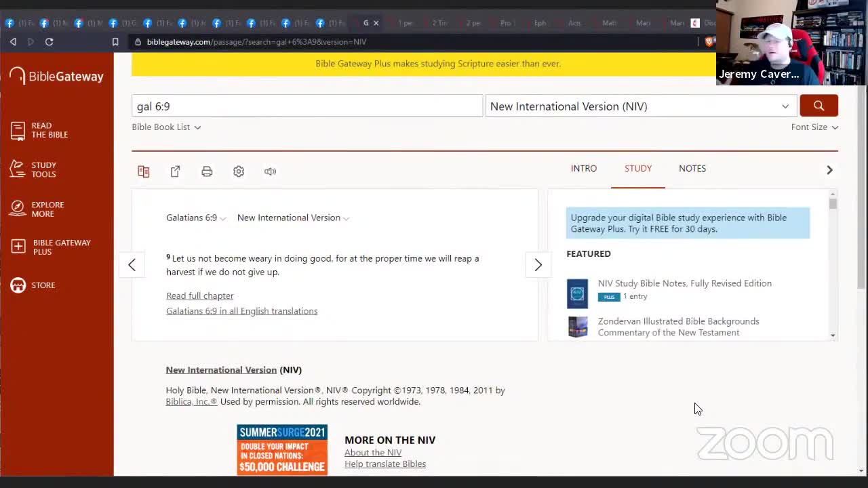The image size is (868, 488).
Task: Focus the passage search field 'gal 6:9'
Action: pos(307,106)
